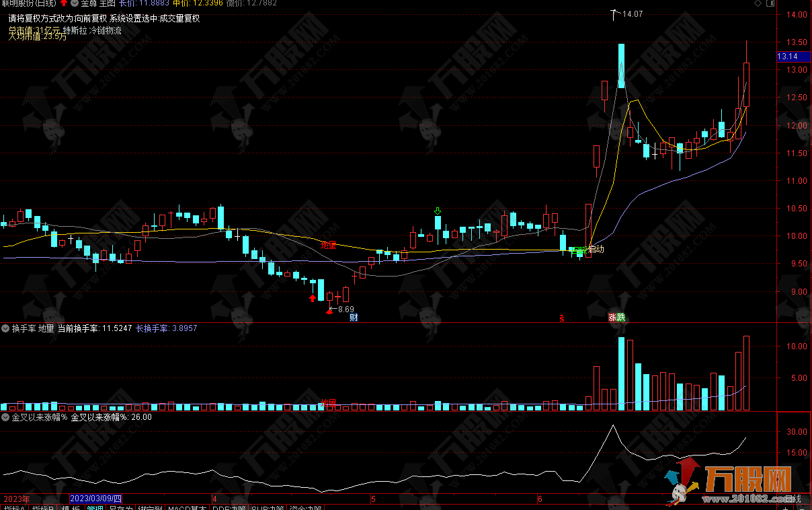This screenshot has height=510, width=812.
Task: Click the red up arrow next to 联明股份
Action: click(x=64, y=3)
